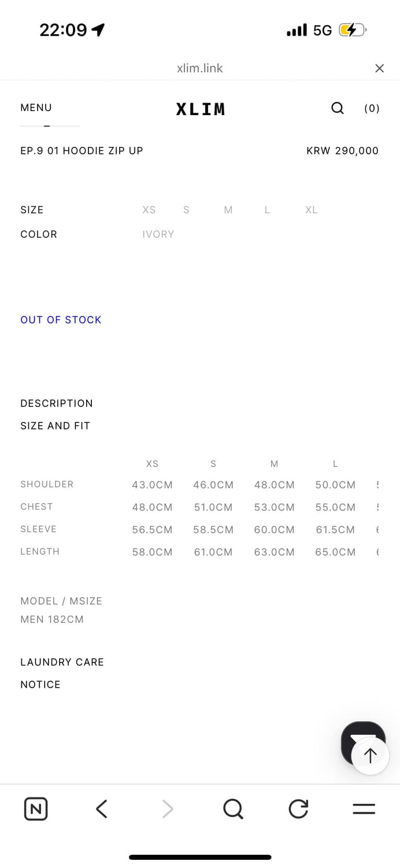The image size is (400, 868).
Task: Select size M option
Action: (x=228, y=210)
